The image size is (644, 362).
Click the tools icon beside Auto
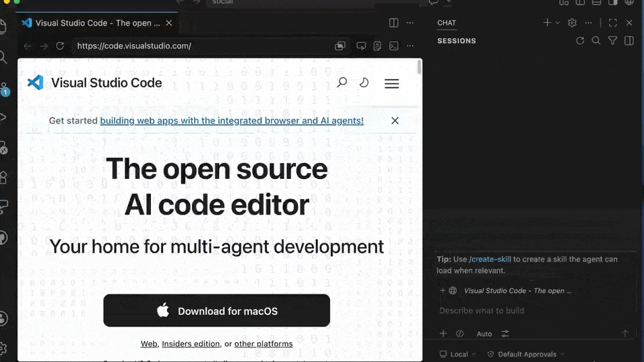pyautogui.click(x=460, y=334)
